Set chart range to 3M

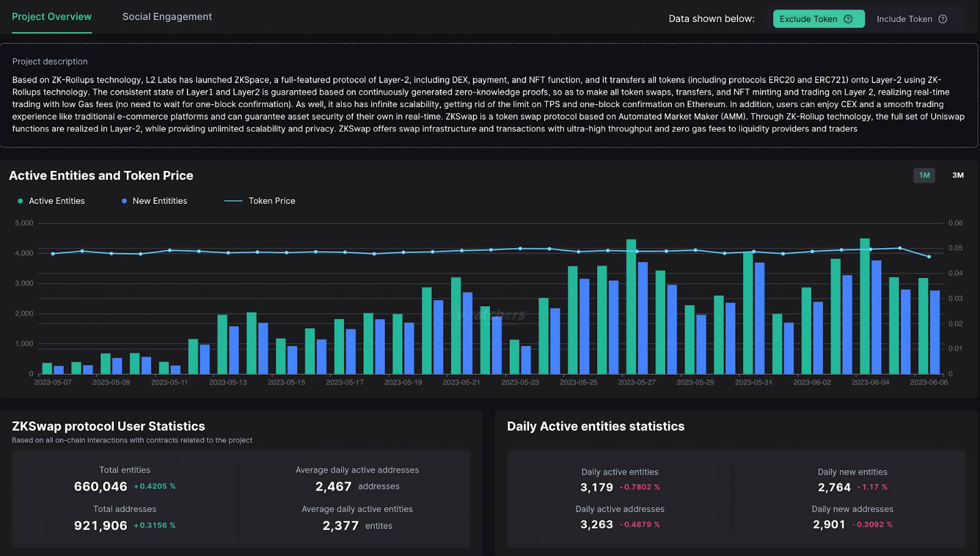coord(958,175)
